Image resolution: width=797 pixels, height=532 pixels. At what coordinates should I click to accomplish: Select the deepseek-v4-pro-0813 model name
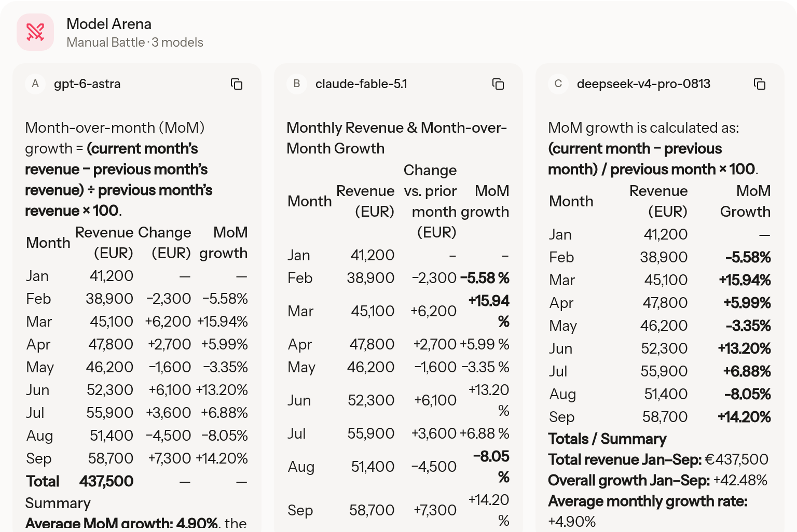coord(643,84)
